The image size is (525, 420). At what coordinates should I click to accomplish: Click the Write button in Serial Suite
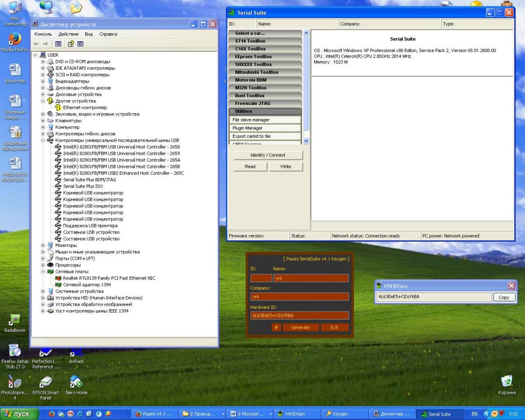(x=286, y=167)
